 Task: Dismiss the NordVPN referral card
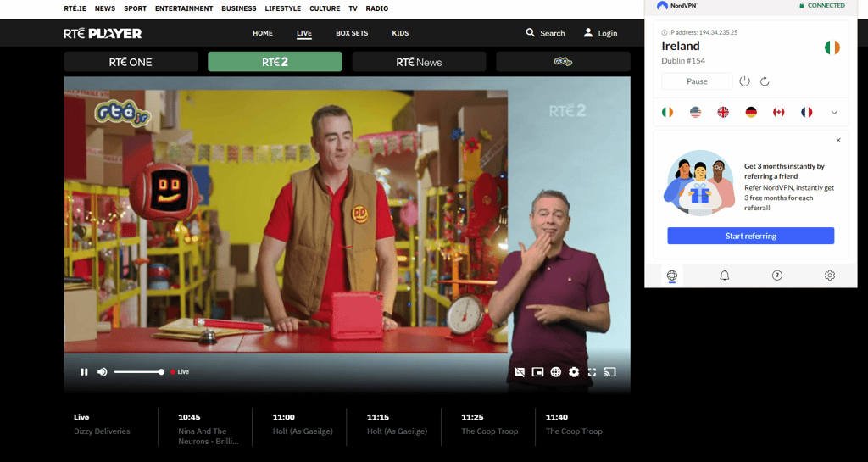pos(838,140)
